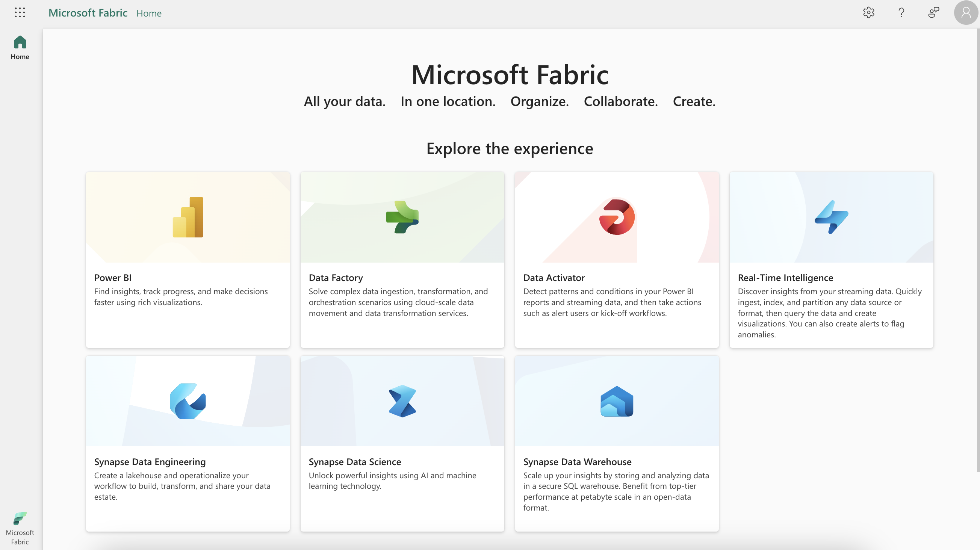The height and width of the screenshot is (550, 980).
Task: Click the vertical scrollbar on right edge
Action: click(978, 251)
